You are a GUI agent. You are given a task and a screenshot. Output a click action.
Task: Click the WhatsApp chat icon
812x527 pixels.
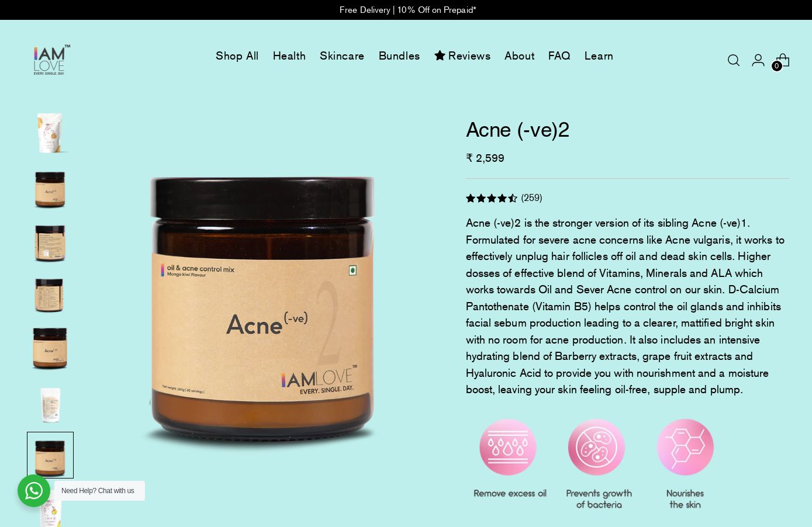(x=34, y=491)
